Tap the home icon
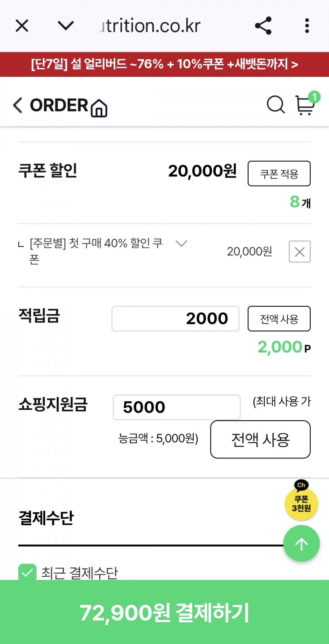Viewport: 329px width, 644px height. [99, 108]
